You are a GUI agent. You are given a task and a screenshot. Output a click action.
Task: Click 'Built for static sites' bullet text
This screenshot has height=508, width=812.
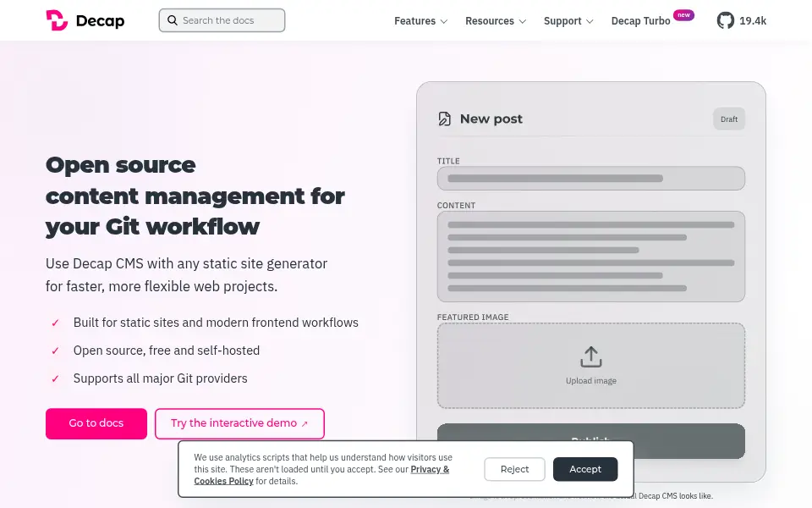216,323
